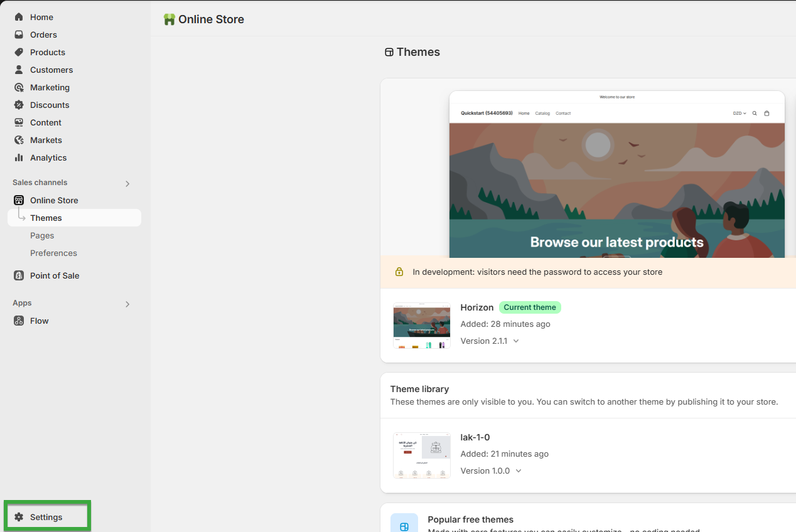Click the Horizon theme thumbnail
Viewport: 796px width, 532px height.
[x=422, y=326]
